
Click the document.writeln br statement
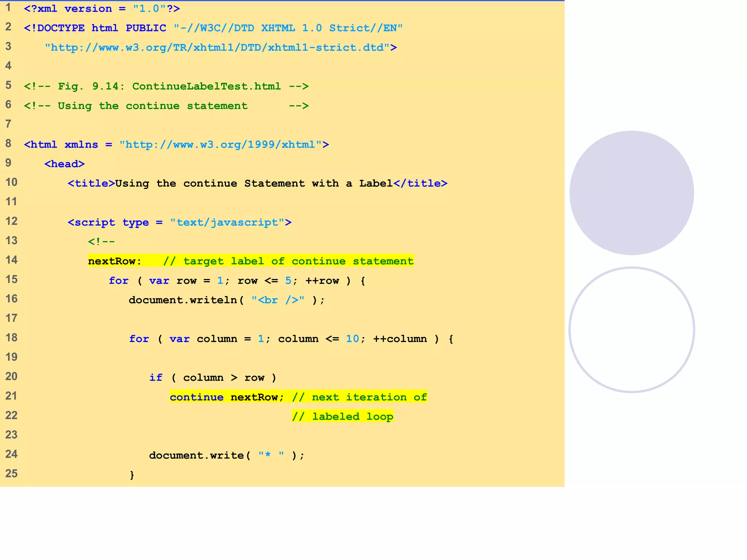pyautogui.click(x=227, y=300)
